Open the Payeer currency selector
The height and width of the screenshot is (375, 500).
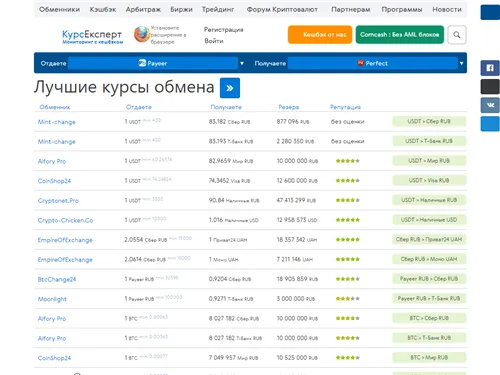coord(153,63)
